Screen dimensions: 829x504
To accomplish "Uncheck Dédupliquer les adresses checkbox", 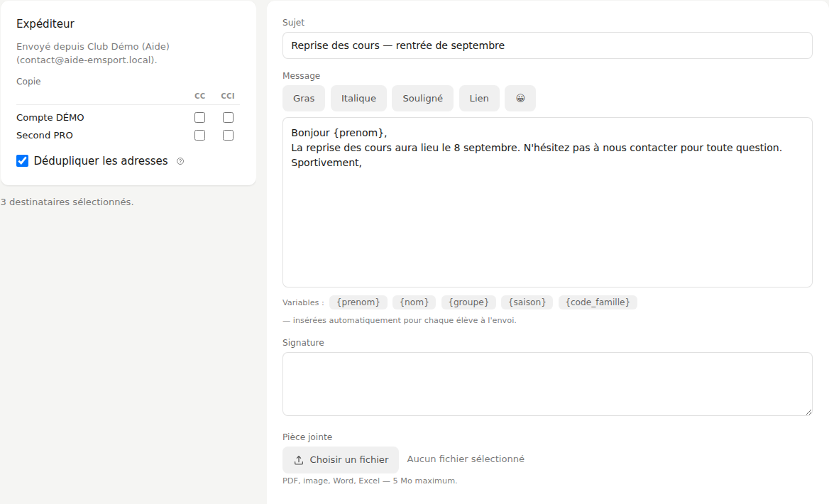I will tap(22, 160).
